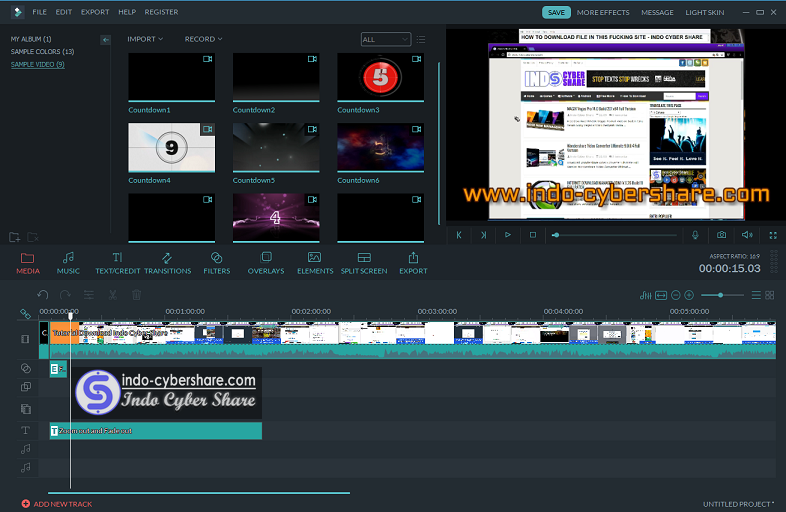Click the timeline horizontal scrollbar

[x=199, y=493]
